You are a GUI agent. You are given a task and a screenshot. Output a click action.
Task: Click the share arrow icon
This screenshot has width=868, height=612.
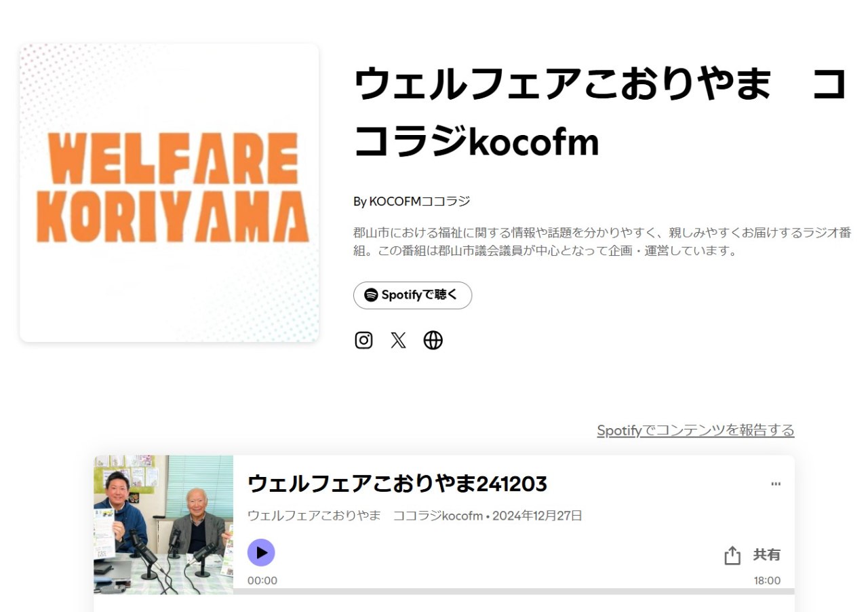tap(732, 556)
